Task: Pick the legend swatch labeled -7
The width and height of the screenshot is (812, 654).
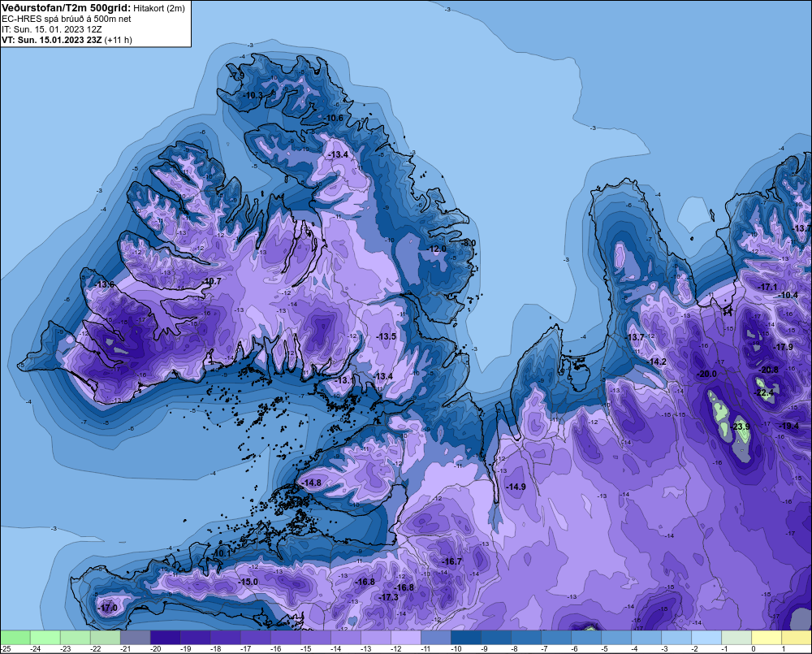Action: (555, 638)
